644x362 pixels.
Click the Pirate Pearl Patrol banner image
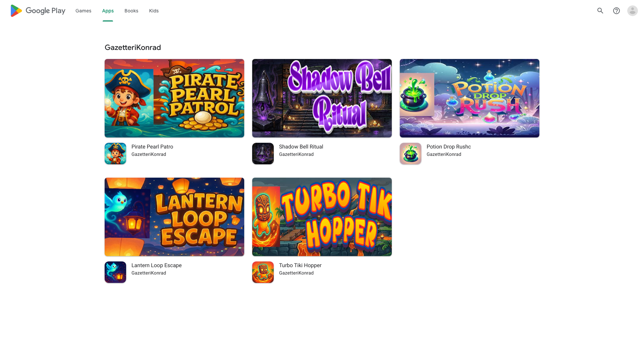click(x=174, y=98)
